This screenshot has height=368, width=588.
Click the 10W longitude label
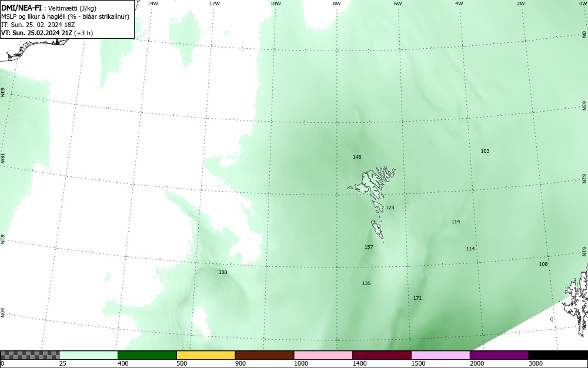click(276, 4)
